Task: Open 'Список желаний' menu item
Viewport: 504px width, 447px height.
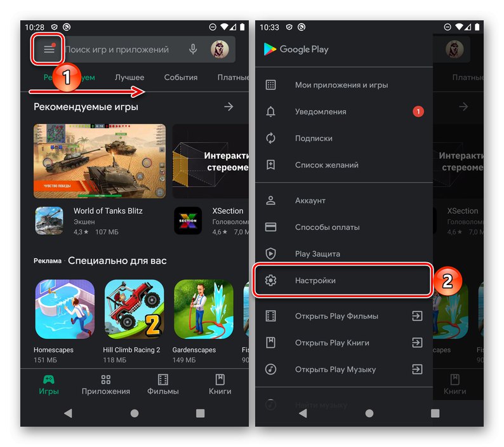Action: click(x=344, y=165)
